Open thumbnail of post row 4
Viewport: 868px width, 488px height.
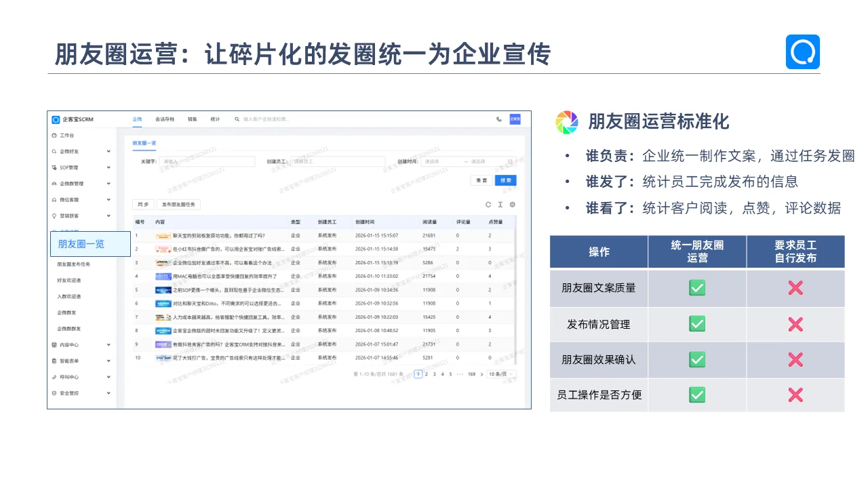(x=163, y=277)
